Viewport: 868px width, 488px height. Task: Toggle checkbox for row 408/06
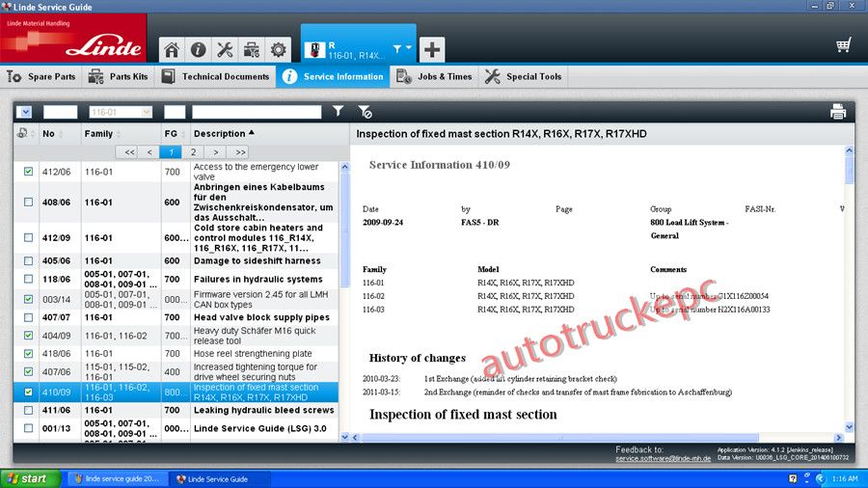point(28,202)
